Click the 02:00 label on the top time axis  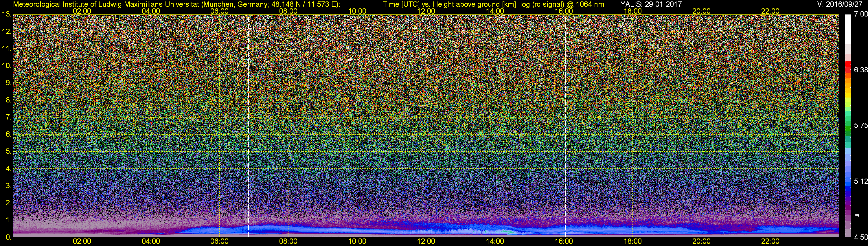pyautogui.click(x=82, y=11)
